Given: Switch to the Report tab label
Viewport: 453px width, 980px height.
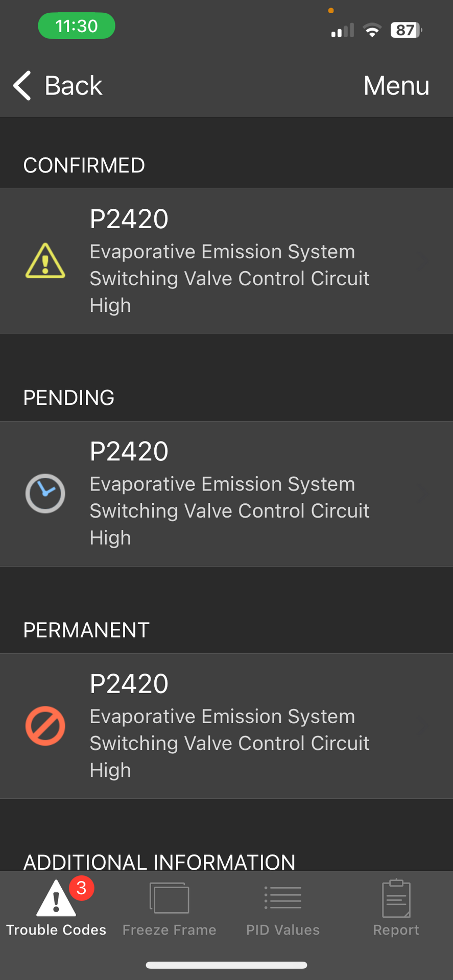Looking at the screenshot, I should pyautogui.click(x=396, y=930).
